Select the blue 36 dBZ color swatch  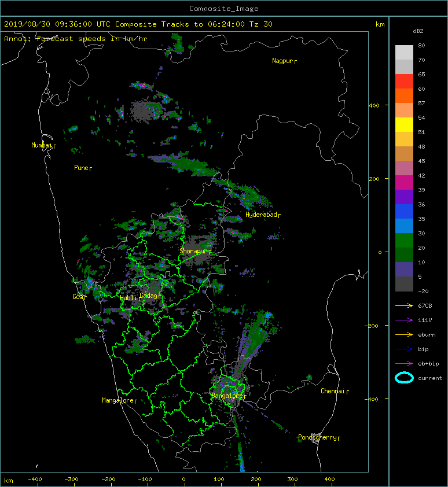[404, 212]
